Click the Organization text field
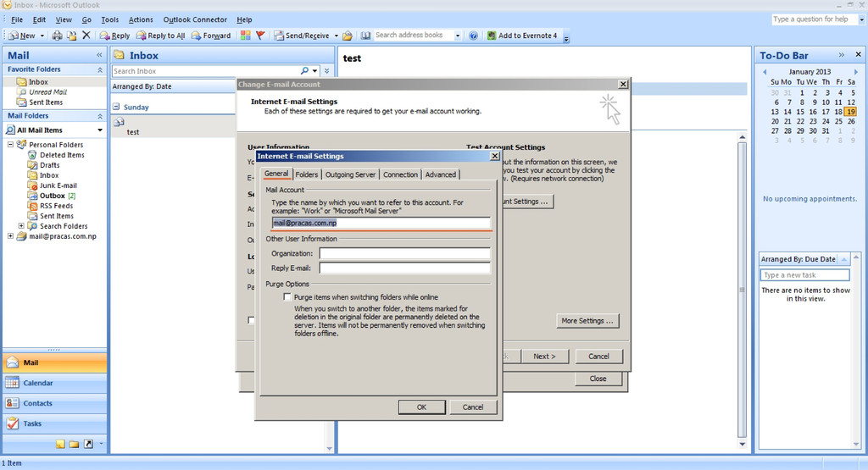Screen dimensions: 868x470 404,253
